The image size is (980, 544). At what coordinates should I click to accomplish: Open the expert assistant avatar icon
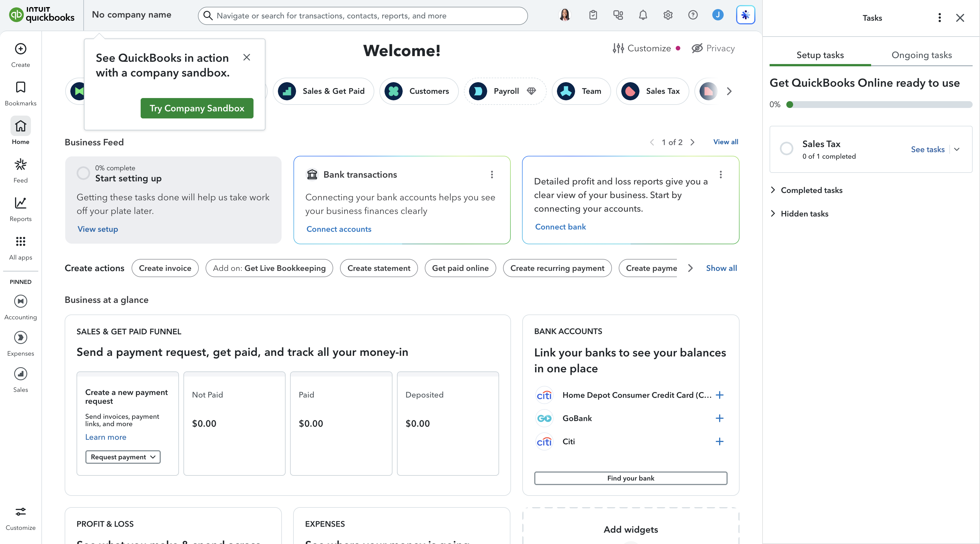coord(565,15)
